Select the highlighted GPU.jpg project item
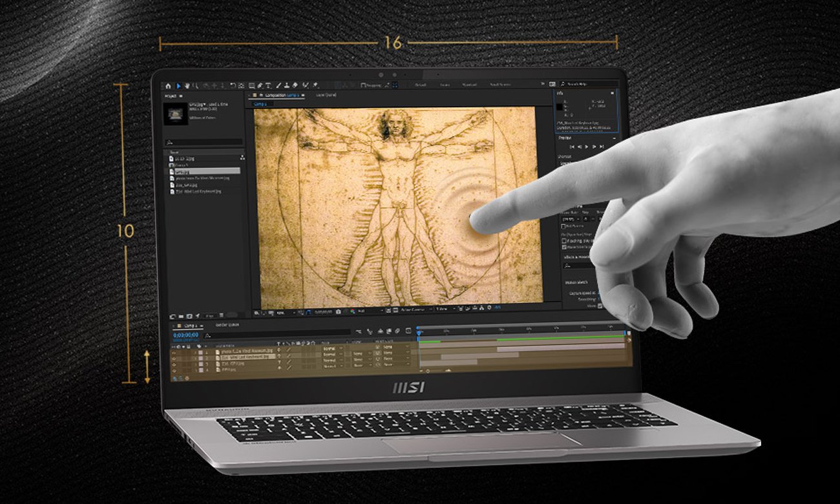The width and height of the screenshot is (840, 504). coord(204,171)
